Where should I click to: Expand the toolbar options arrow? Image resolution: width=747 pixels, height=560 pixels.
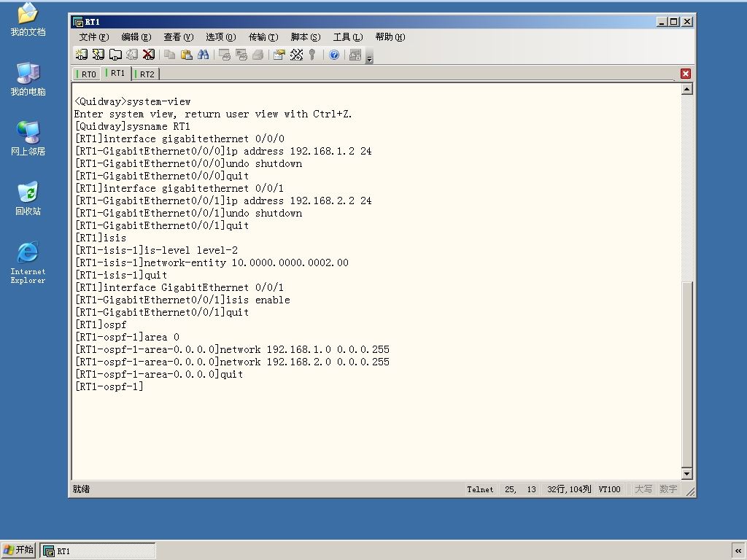(369, 56)
